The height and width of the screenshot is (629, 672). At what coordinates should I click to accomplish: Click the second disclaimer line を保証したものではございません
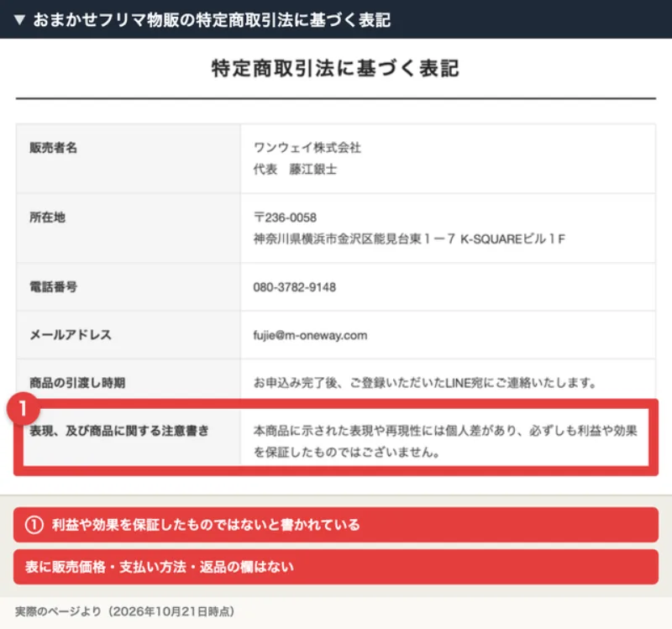pos(346,452)
